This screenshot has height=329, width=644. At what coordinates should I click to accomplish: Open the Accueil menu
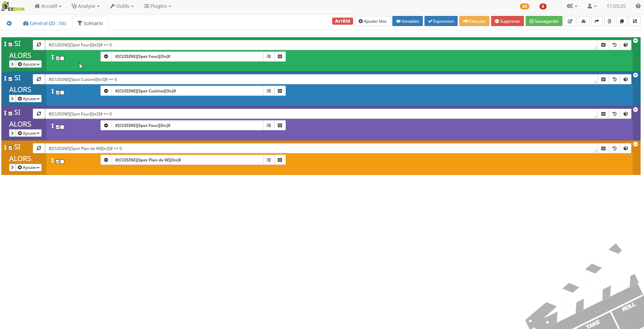(48, 6)
